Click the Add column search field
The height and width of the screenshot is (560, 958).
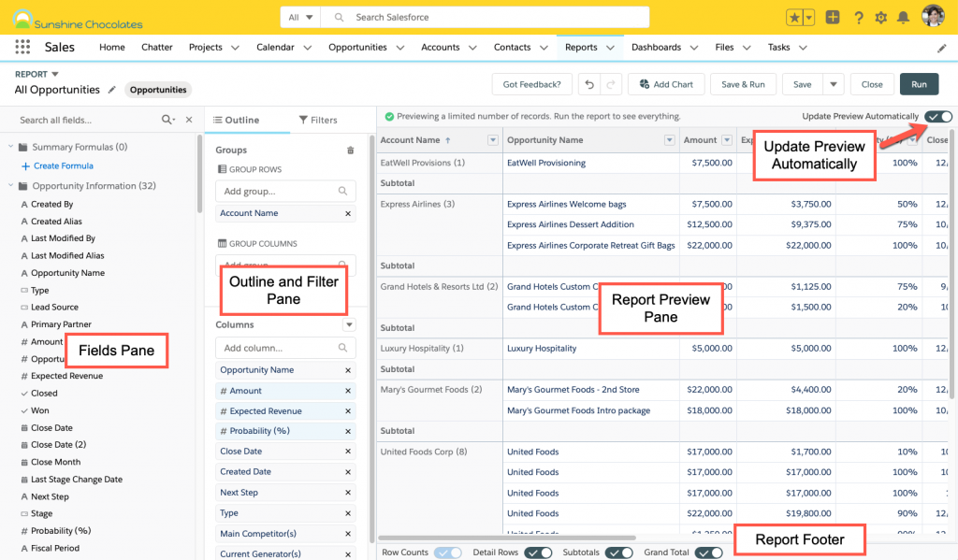point(285,348)
